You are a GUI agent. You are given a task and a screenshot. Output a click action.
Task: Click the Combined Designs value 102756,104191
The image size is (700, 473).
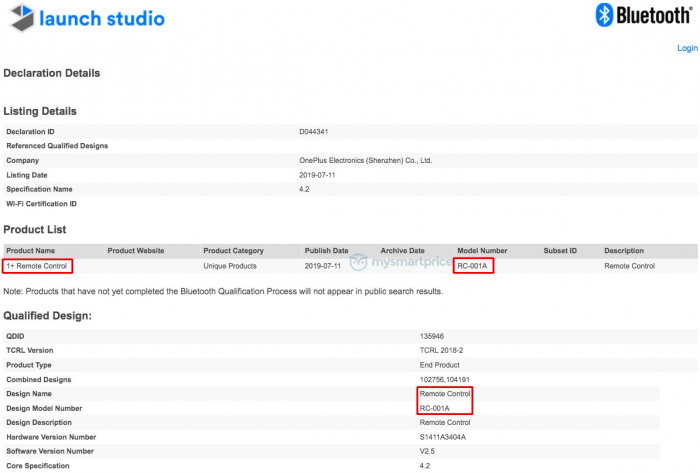pos(442,379)
